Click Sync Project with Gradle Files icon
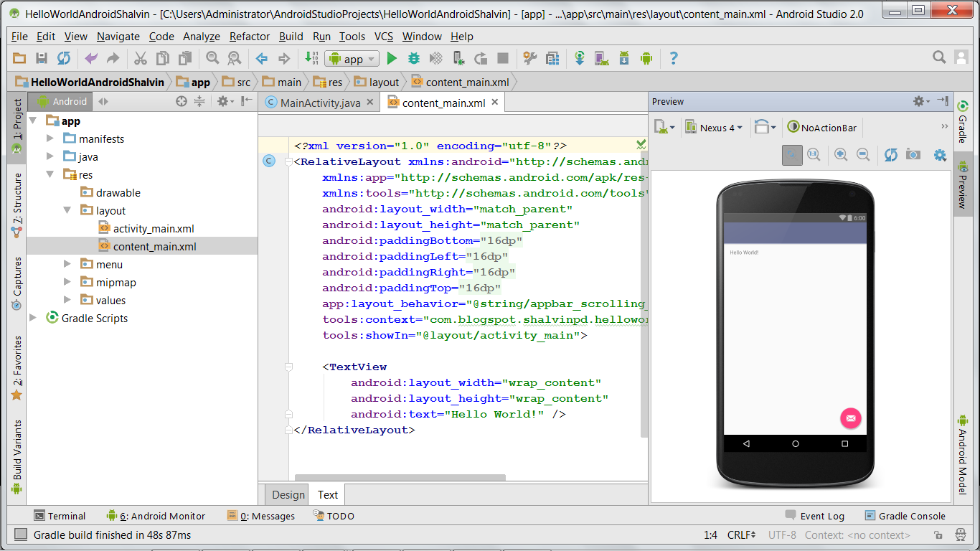The width and height of the screenshot is (980, 551). coord(580,59)
